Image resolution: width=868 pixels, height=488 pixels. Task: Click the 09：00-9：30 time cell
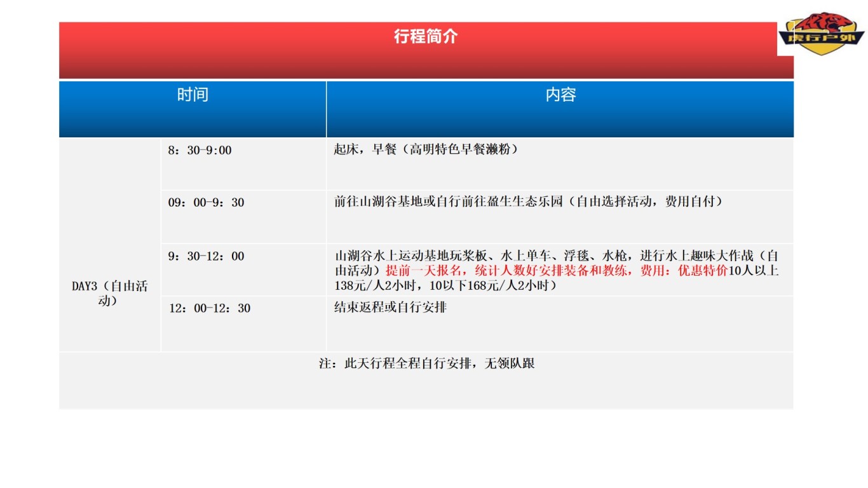click(243, 217)
